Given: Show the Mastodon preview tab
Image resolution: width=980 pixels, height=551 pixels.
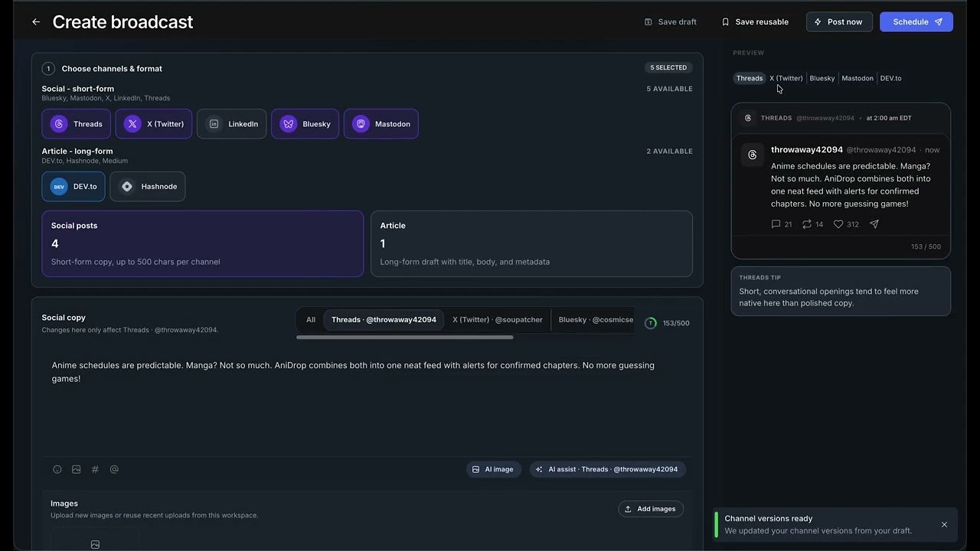Looking at the screenshot, I should pyautogui.click(x=857, y=78).
